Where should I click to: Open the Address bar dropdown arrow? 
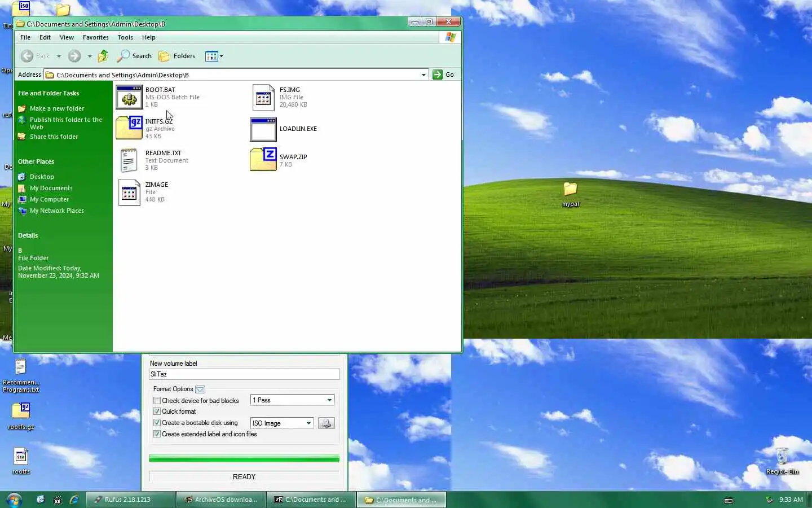[423, 75]
